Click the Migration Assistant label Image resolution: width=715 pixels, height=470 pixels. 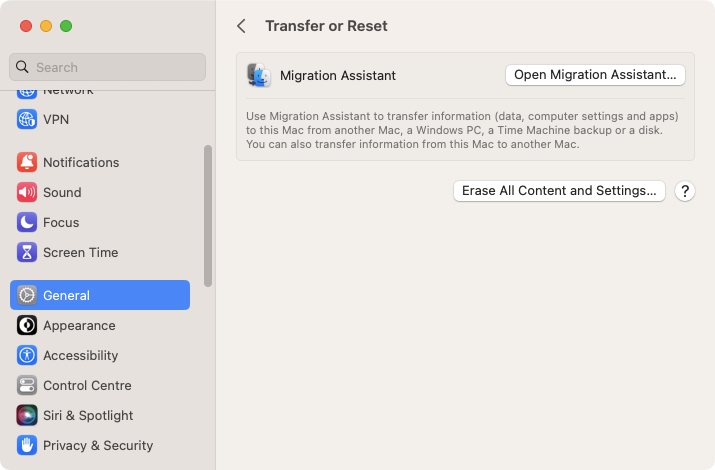(338, 75)
